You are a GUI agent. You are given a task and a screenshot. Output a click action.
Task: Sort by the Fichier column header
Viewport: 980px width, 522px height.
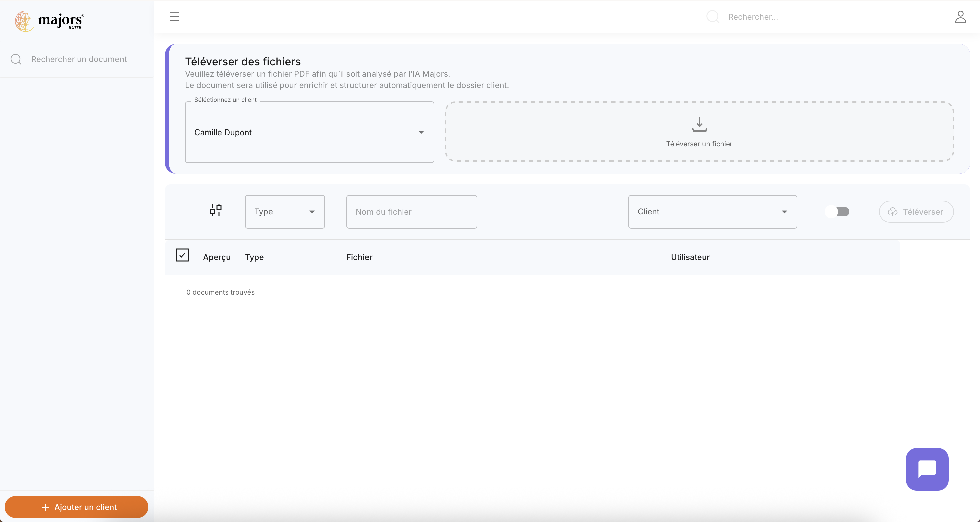coord(359,257)
